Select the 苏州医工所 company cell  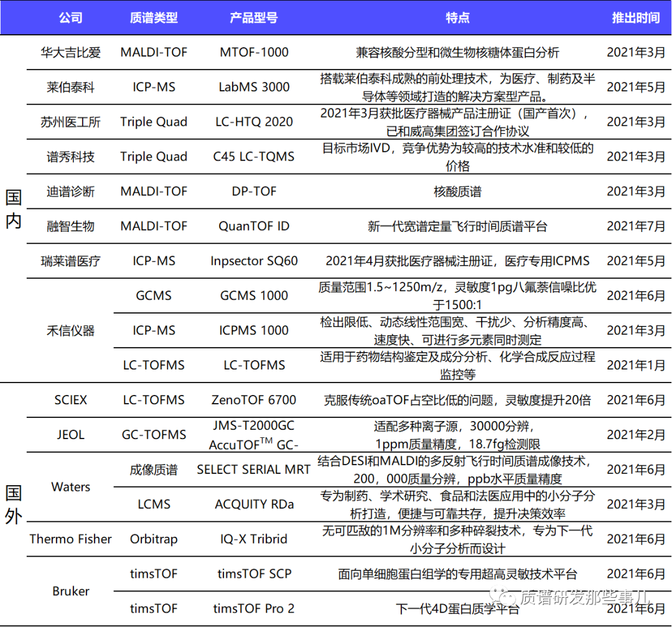point(70,122)
